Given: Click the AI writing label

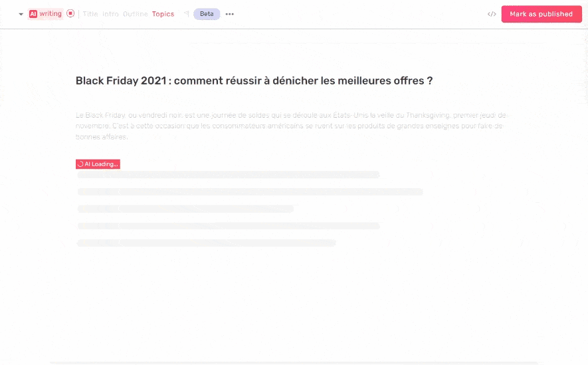Looking at the screenshot, I should click(50, 14).
